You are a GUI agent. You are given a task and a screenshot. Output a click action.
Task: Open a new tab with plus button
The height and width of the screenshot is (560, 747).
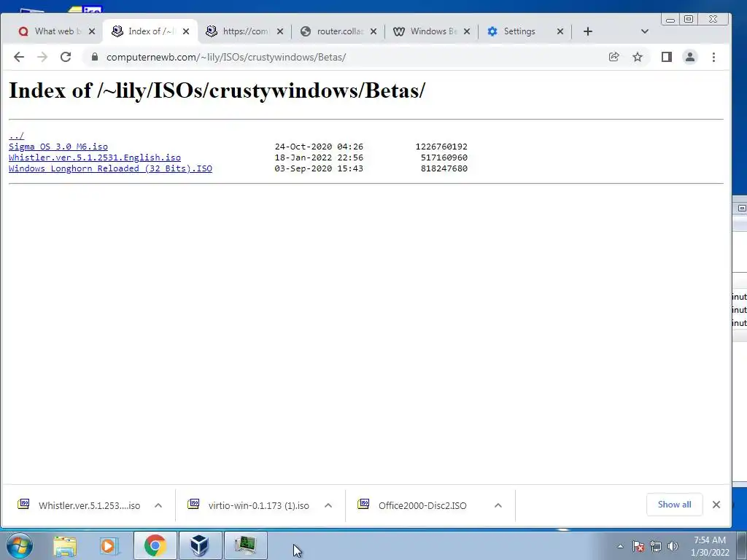pos(588,31)
